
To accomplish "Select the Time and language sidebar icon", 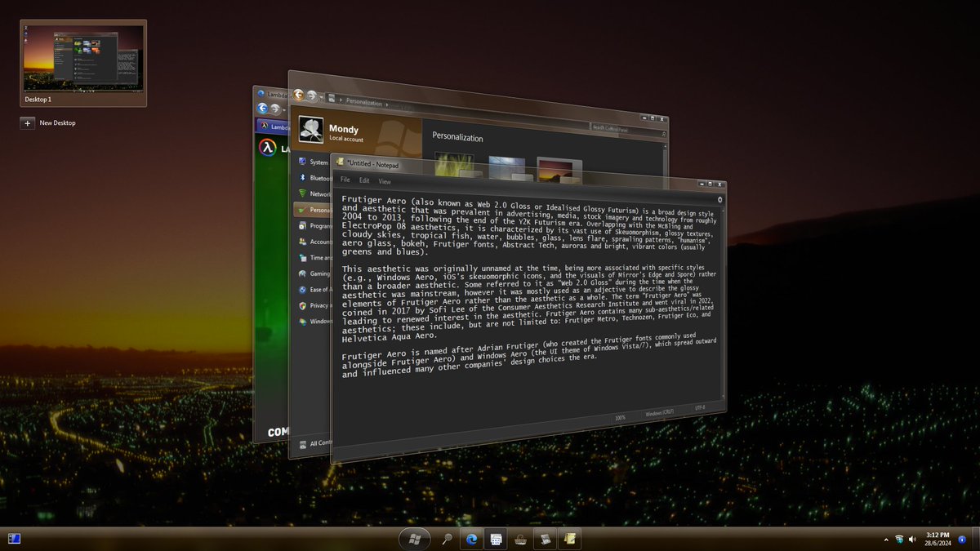I will [304, 258].
